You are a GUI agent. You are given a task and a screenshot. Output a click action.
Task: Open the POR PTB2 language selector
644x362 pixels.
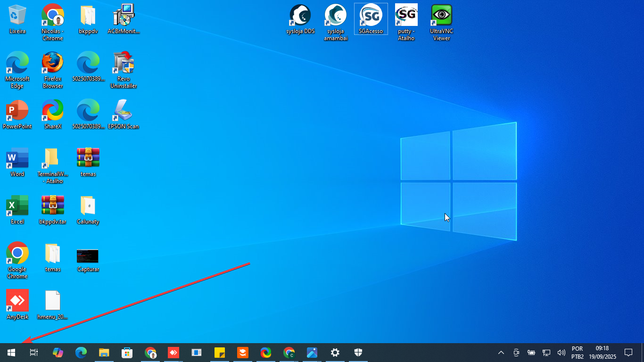click(578, 353)
